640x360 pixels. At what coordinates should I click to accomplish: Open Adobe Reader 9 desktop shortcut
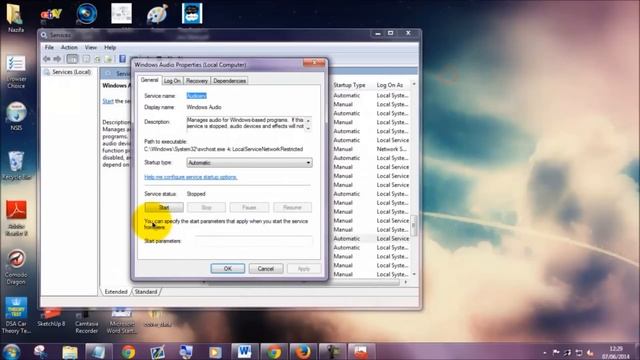[16, 218]
